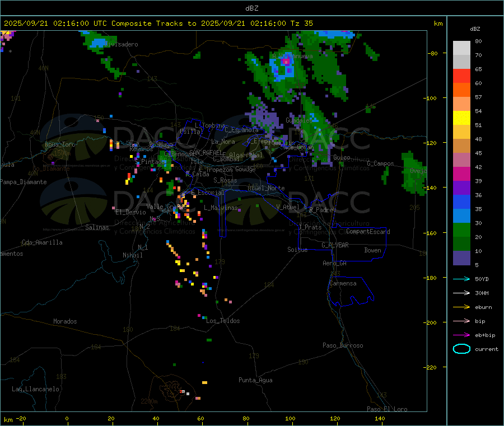The width and height of the screenshot is (504, 426).
Task: Click the 54 dBZ yellow legend swatch
Action: [x=461, y=118]
